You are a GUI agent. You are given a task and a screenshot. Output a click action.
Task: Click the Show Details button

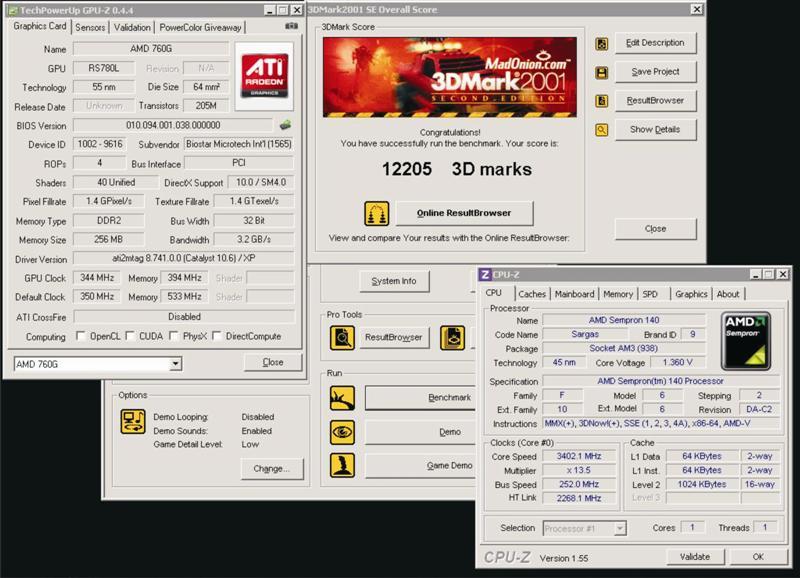click(x=655, y=130)
